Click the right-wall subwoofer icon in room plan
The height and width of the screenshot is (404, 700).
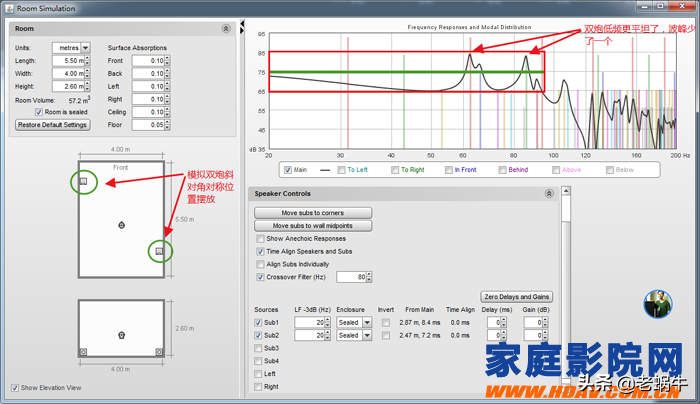[x=160, y=251]
